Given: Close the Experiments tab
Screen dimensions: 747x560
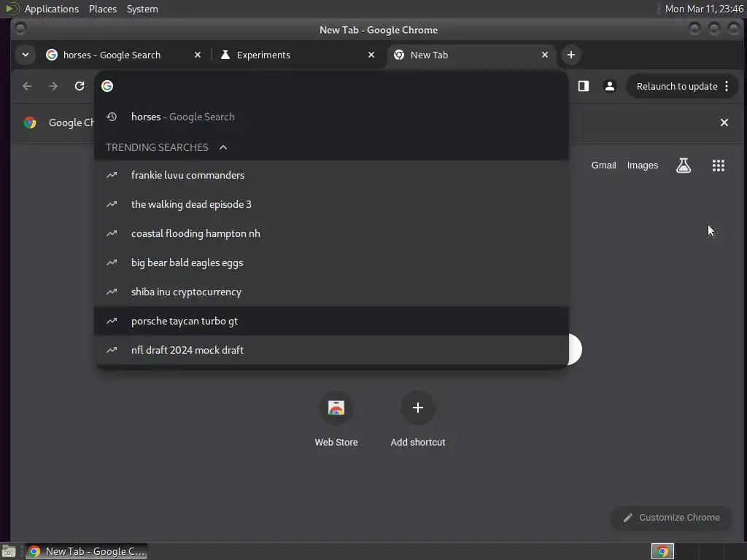Looking at the screenshot, I should pyautogui.click(x=371, y=55).
